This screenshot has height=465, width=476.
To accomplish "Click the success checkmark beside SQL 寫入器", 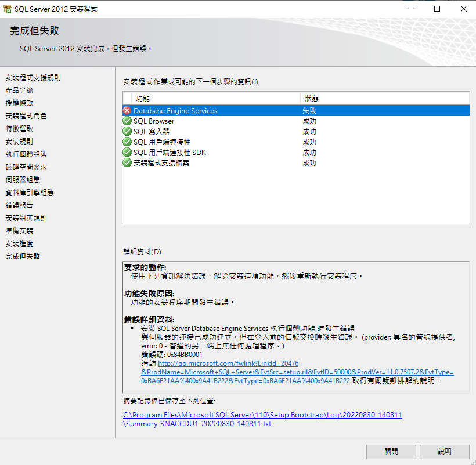I will pos(127,131).
